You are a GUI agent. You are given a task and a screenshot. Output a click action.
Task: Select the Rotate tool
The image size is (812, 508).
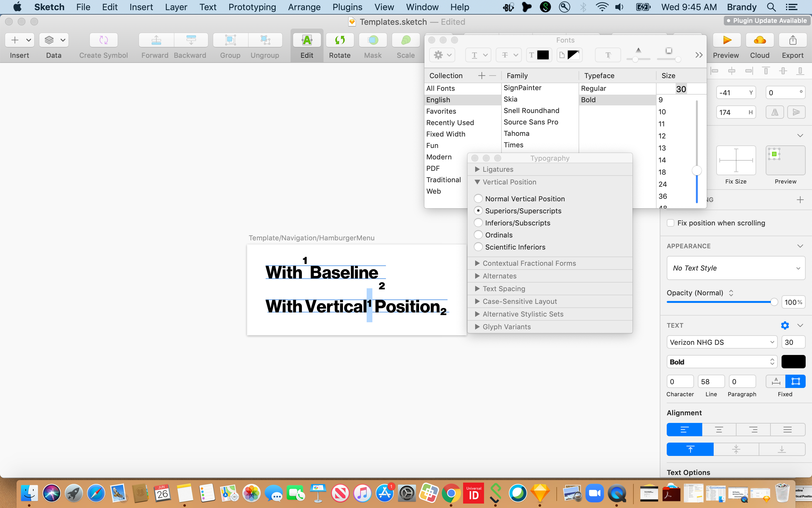[x=340, y=40]
